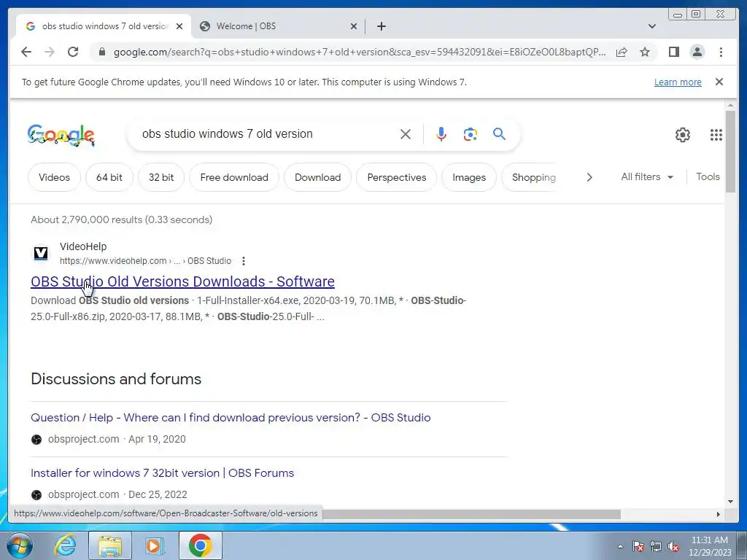Viewport: 747px width, 560px height.
Task: Submit search with the magnifying glass icon
Action: [x=499, y=134]
